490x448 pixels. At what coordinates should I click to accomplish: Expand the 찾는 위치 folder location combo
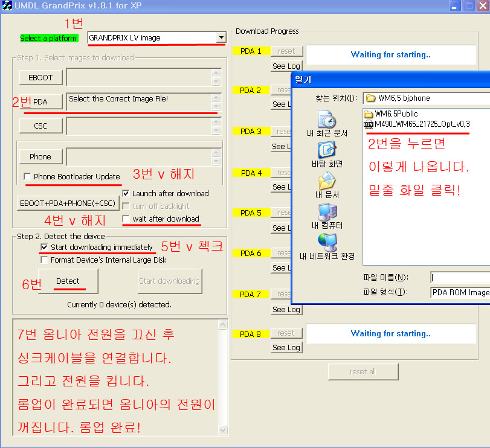coord(426,98)
